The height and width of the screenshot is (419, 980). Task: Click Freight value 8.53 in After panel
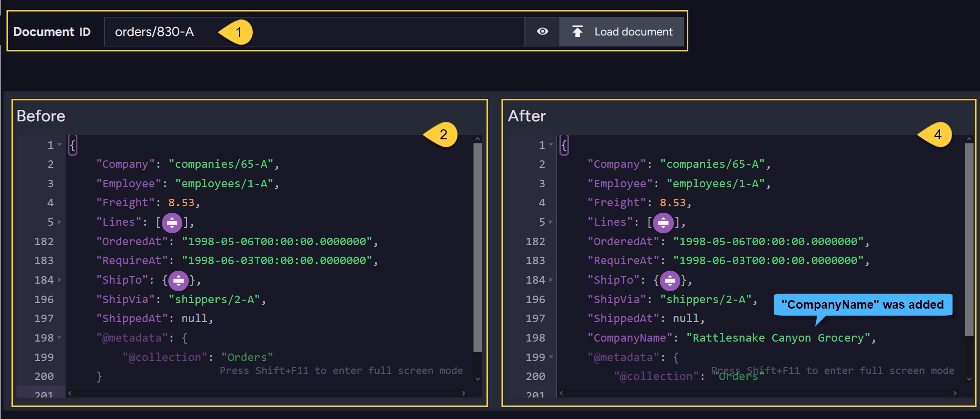pyautogui.click(x=673, y=203)
